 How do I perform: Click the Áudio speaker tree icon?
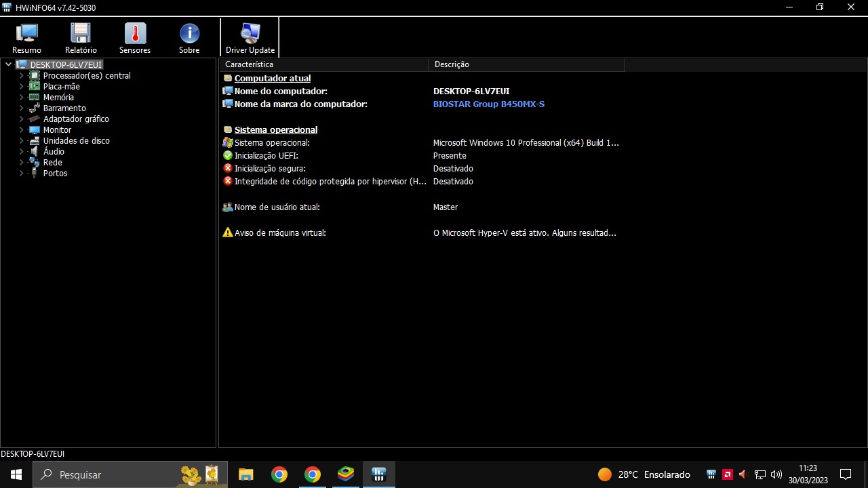coord(35,152)
